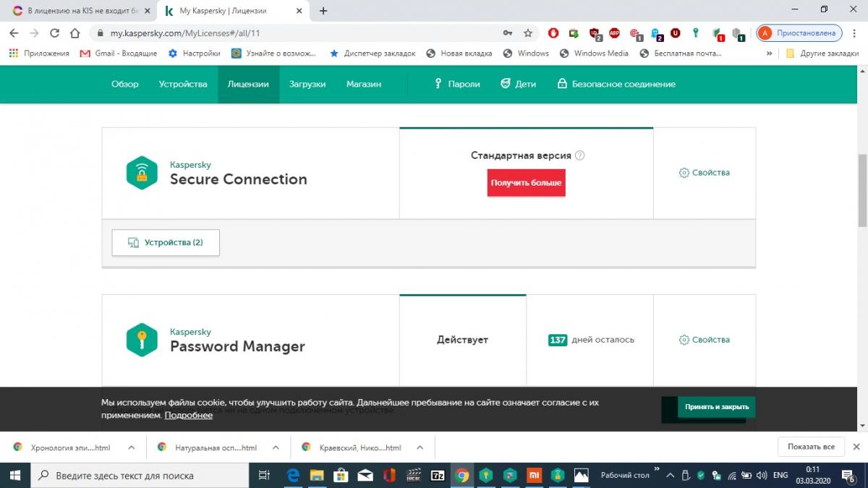Open the Дети section
The height and width of the screenshot is (488, 868).
click(x=518, y=84)
